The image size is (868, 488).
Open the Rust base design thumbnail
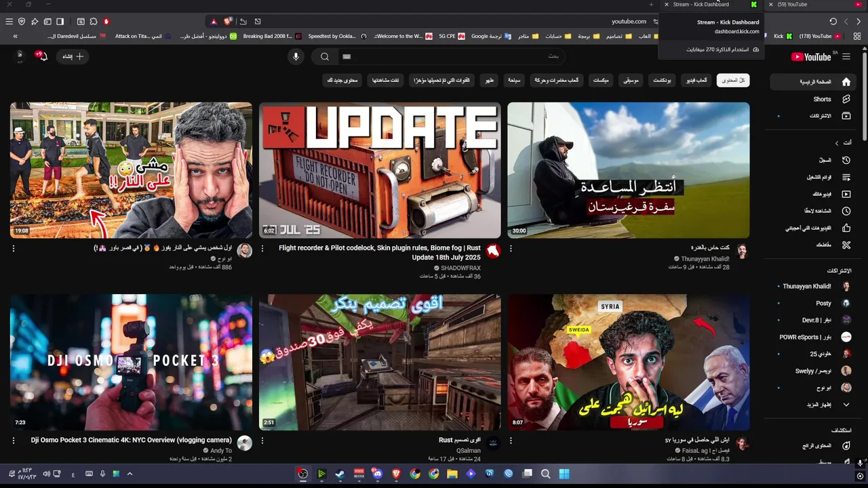(380, 363)
